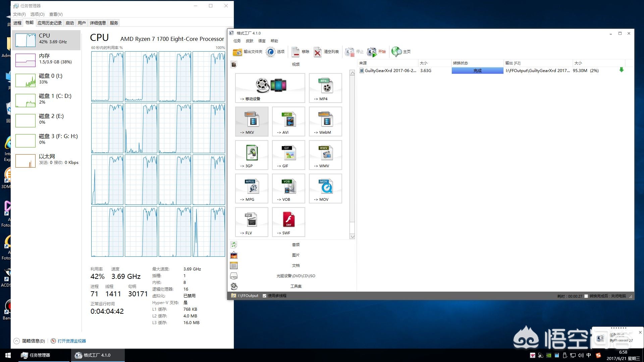Open the Skin menu in Format Factory
The height and width of the screenshot is (362, 644).
250,41
